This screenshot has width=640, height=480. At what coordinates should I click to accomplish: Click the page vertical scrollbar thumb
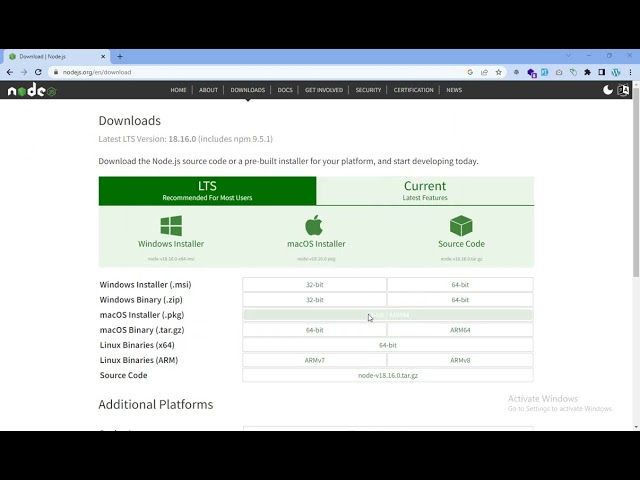point(636,182)
